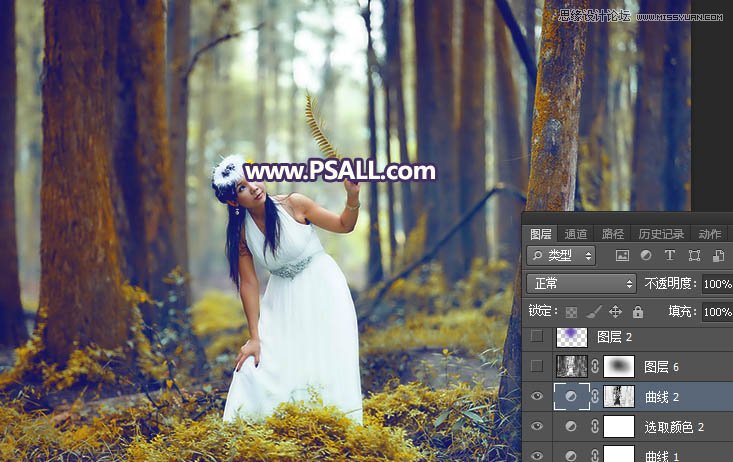
Task: Click layer name 曲线 1
Action: 662,456
